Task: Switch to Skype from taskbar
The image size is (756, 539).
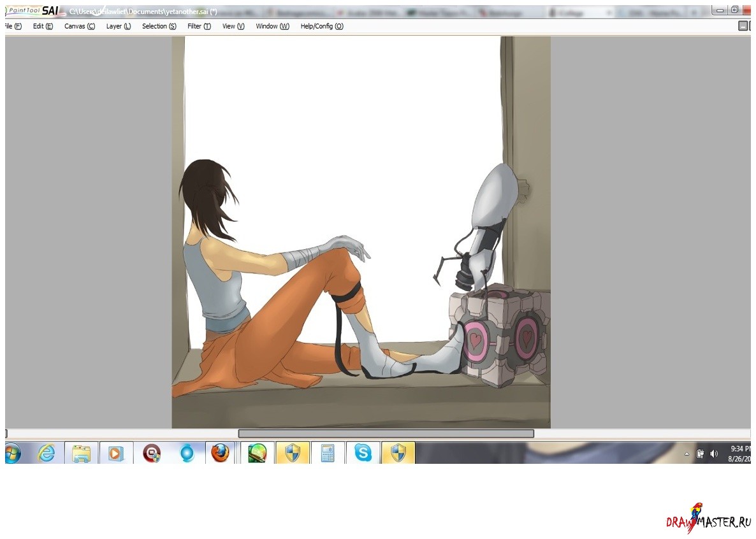Action: point(363,453)
